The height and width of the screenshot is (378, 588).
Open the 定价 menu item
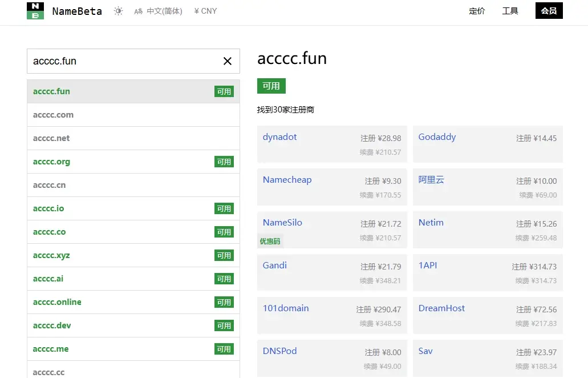(477, 11)
